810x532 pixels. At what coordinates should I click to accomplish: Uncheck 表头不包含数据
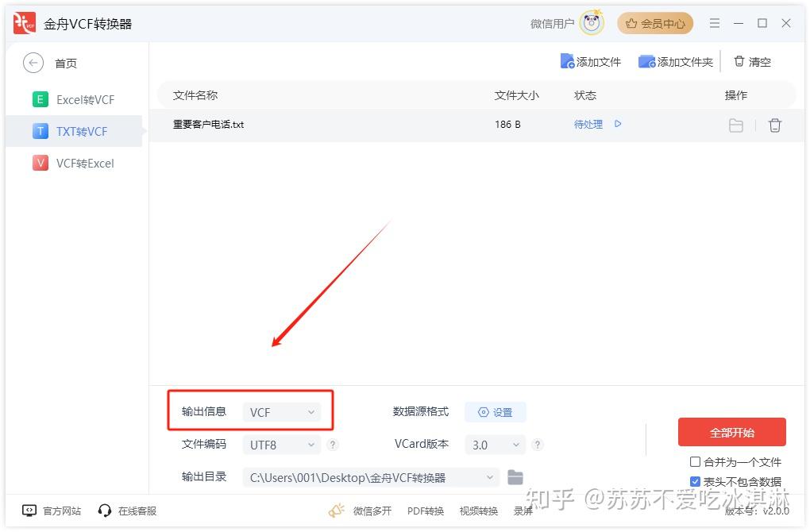pos(694,481)
